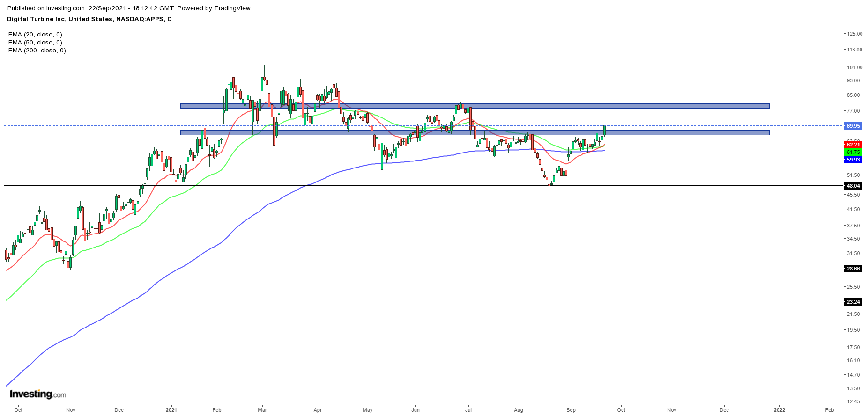Click the 101.00 price axis label
The image size is (868, 416).
(x=854, y=67)
